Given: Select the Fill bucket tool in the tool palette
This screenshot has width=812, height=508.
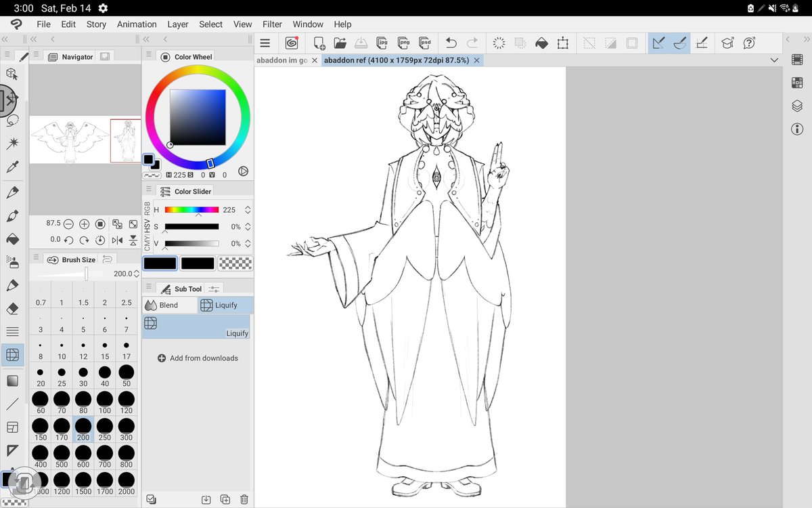Looking at the screenshot, I should point(12,239).
